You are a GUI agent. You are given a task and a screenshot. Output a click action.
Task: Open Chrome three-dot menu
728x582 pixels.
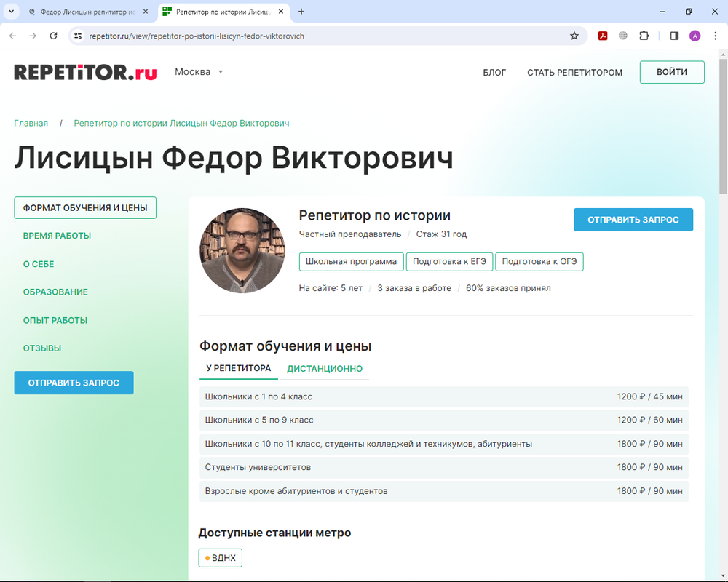coord(715,36)
